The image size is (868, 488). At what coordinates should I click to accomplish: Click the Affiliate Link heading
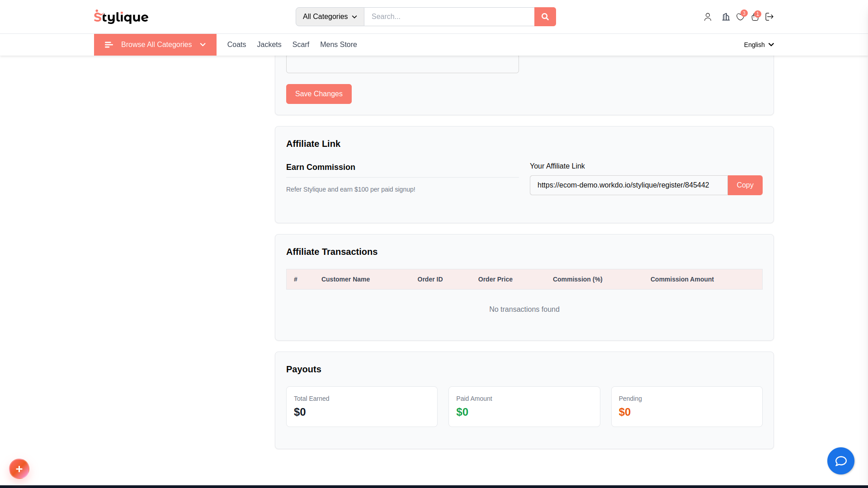pyautogui.click(x=313, y=144)
